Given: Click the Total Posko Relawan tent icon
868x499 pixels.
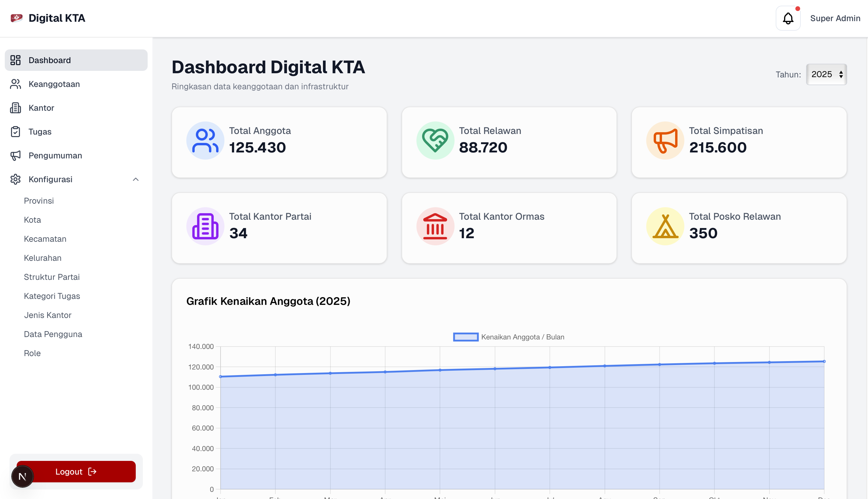Looking at the screenshot, I should tap(665, 226).
